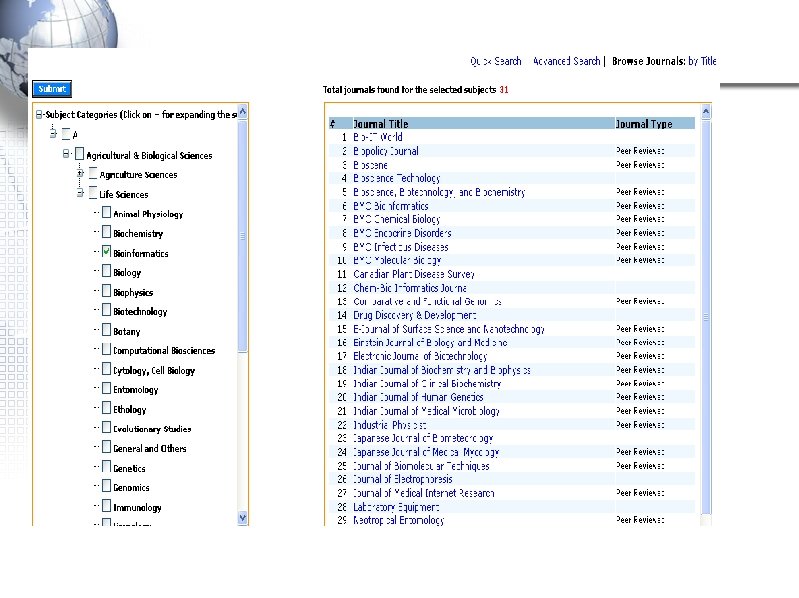
Task: Enable Evolutionary Studies checkbox
Action: 106,427
